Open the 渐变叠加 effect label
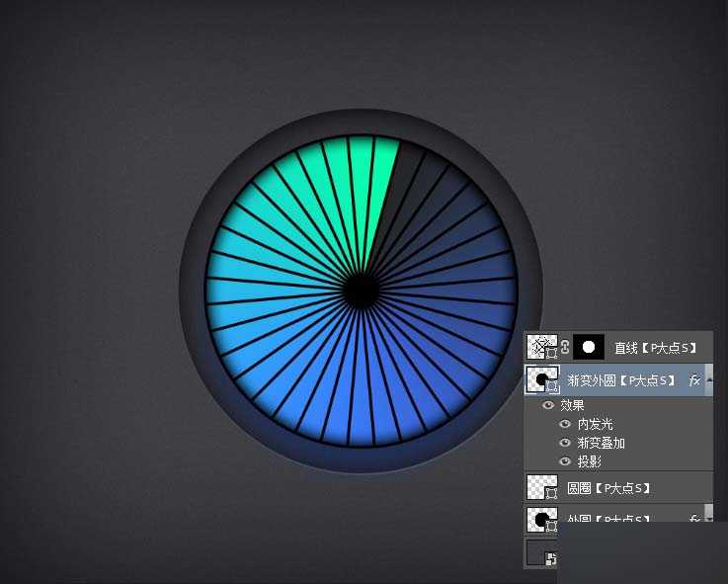 [602, 443]
